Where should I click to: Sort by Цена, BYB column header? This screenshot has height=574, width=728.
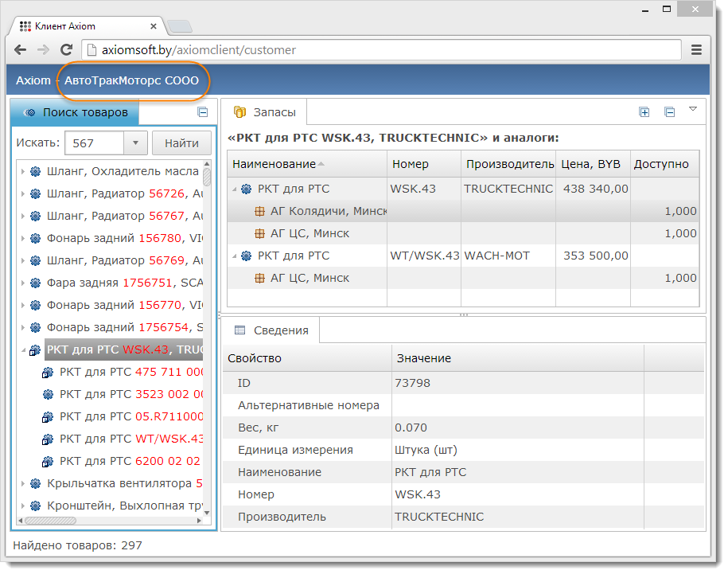(593, 164)
